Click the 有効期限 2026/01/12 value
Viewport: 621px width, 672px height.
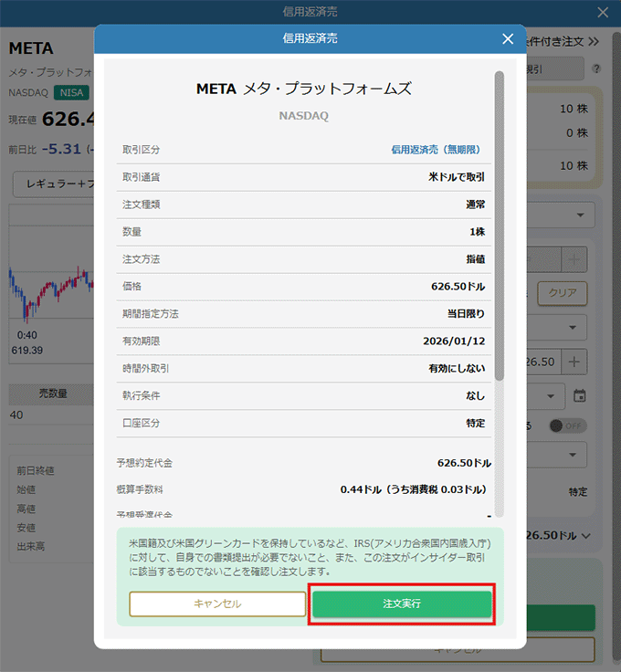pyautogui.click(x=454, y=341)
